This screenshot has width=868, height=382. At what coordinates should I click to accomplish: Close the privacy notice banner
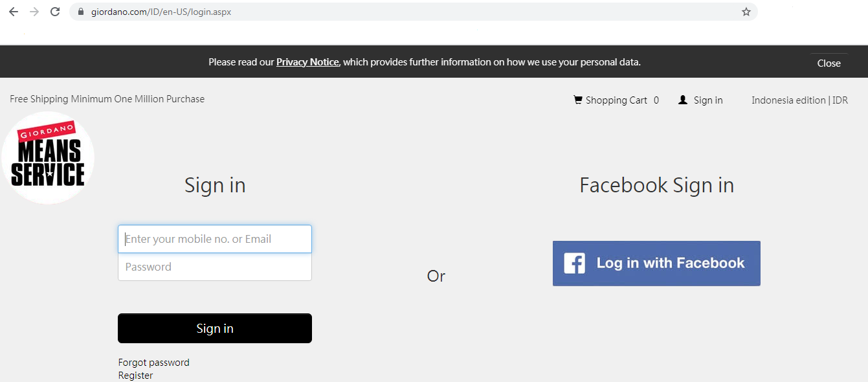pyautogui.click(x=829, y=63)
